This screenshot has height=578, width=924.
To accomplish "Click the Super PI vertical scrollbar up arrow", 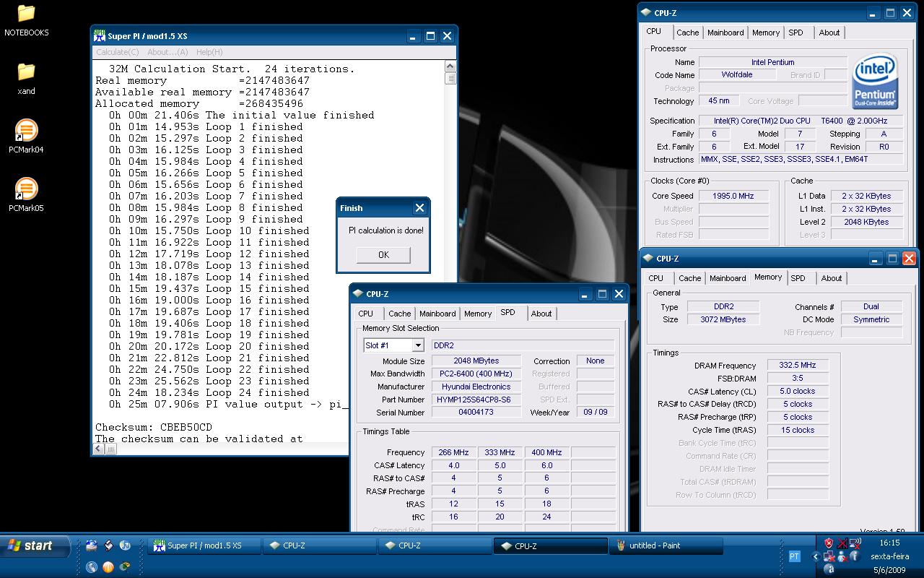I will click(x=450, y=66).
